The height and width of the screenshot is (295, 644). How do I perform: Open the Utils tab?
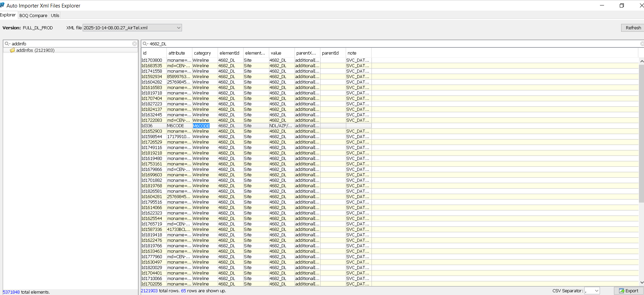(x=55, y=15)
